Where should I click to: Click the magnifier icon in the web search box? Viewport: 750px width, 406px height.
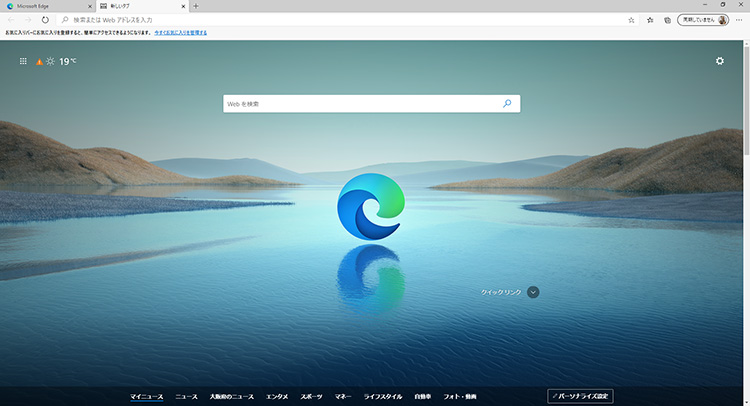(507, 103)
